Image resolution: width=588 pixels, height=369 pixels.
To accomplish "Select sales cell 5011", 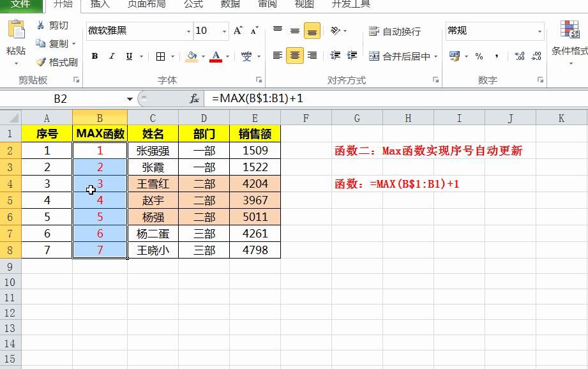I will [255, 217].
